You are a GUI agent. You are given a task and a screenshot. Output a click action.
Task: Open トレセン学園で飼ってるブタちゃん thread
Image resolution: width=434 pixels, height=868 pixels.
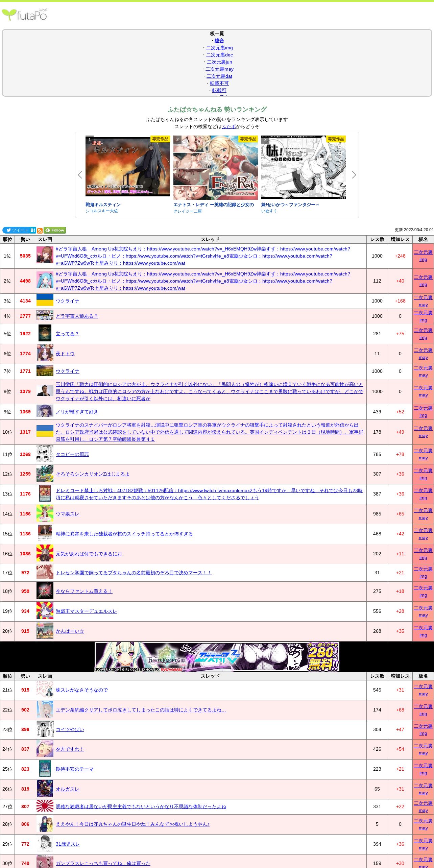134,573
